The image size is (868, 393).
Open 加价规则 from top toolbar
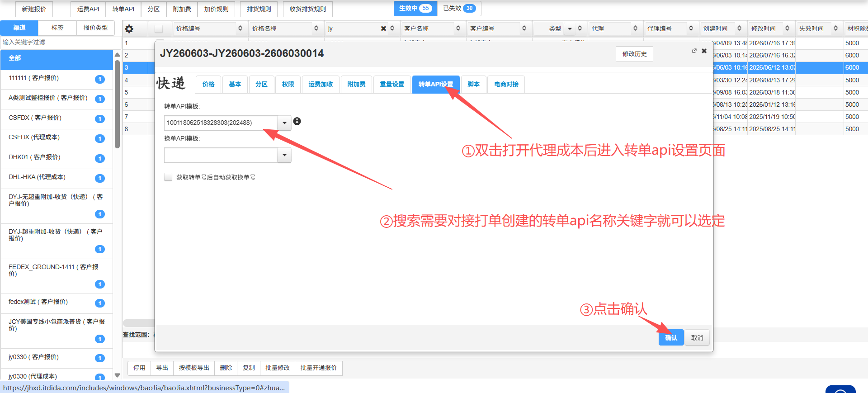point(216,9)
